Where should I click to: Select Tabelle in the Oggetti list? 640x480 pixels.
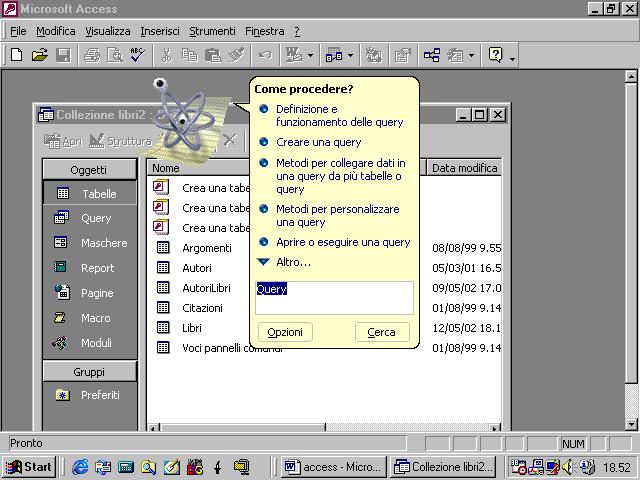coord(90,193)
